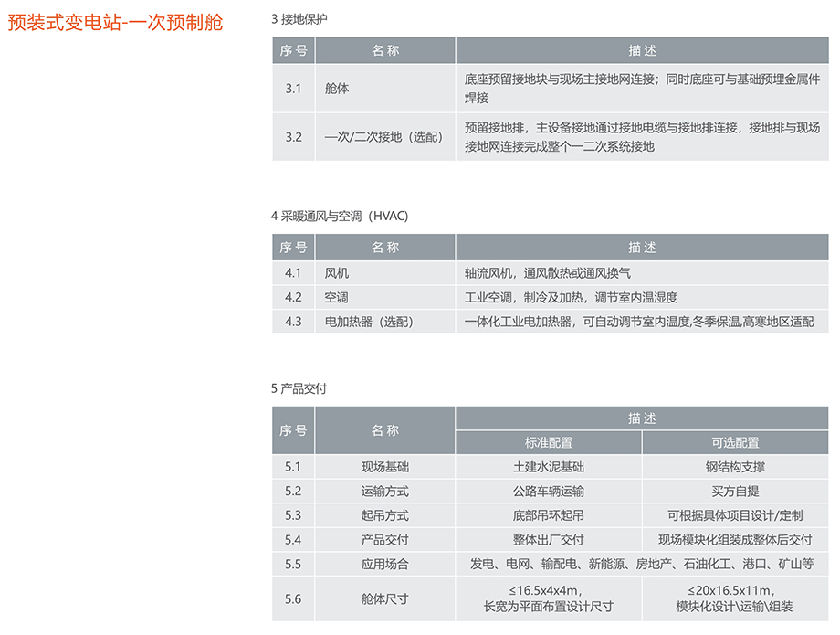Click the 整体出厂交付 standard configuration cell
This screenshot has width=840, height=635.
[548, 540]
